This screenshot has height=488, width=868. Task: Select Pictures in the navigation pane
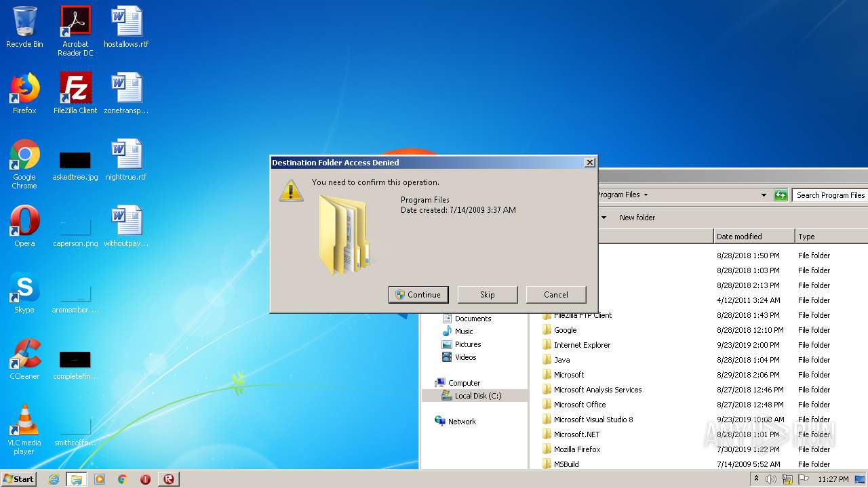pos(468,344)
